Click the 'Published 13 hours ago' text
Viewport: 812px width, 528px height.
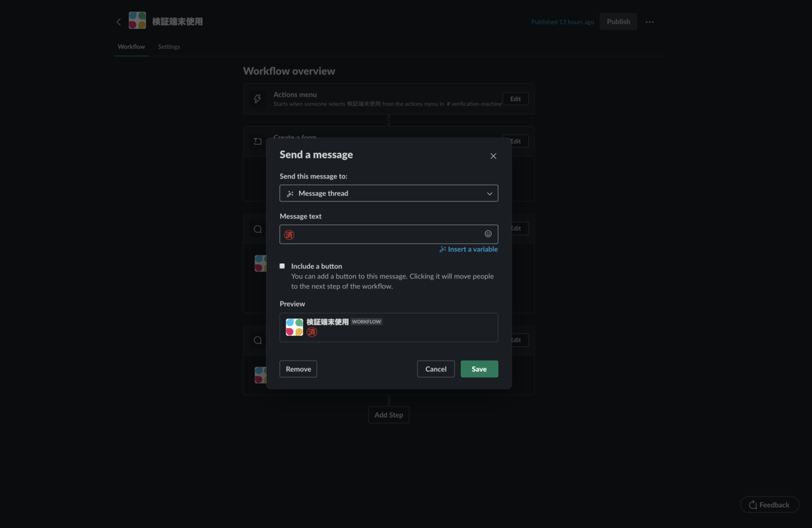click(x=562, y=22)
